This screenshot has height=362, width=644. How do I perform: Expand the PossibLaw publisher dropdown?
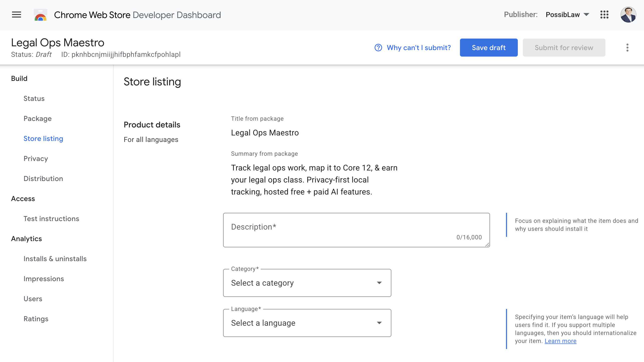[567, 15]
